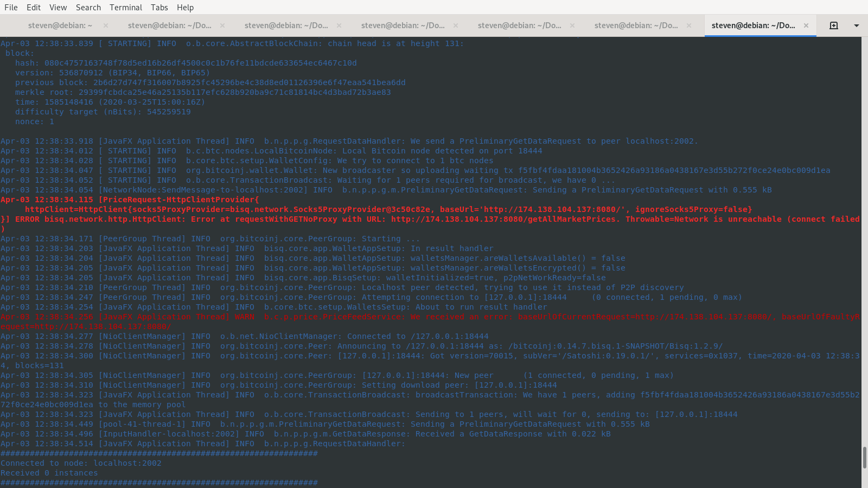Click the vertical scrollbar thumb
This screenshot has height=488, width=868.
tap(865, 458)
